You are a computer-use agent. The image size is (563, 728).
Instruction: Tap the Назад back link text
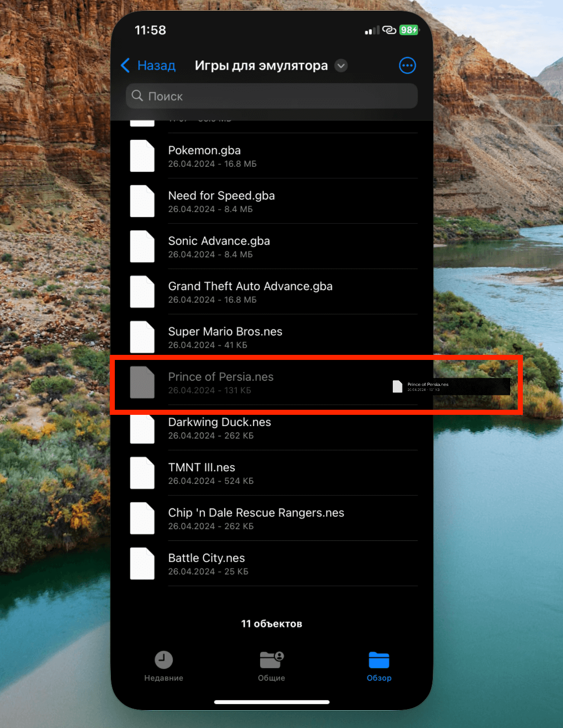(x=157, y=66)
